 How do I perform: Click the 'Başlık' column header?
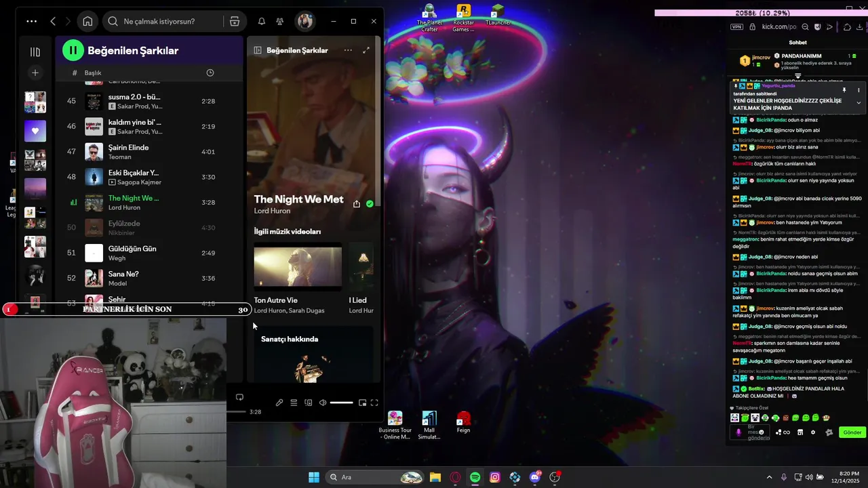click(x=93, y=73)
